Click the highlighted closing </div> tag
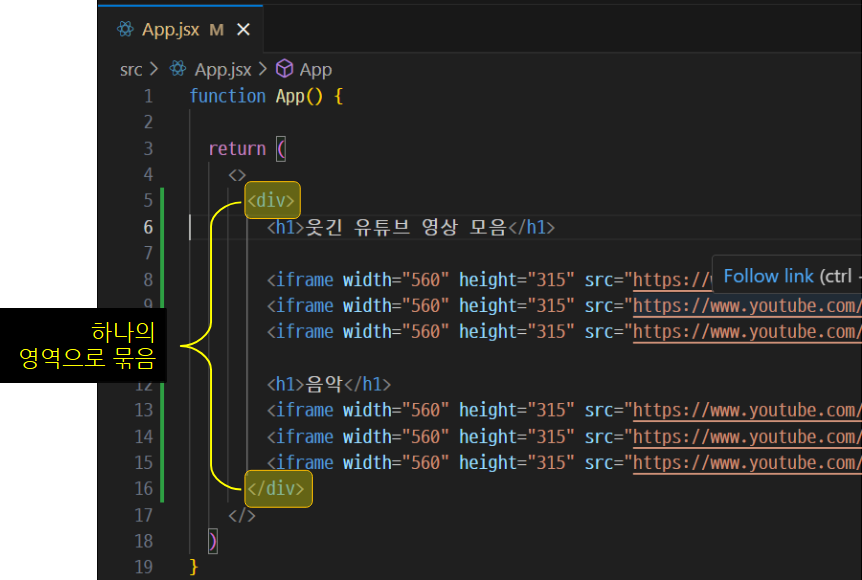Screen dimensions: 862x580 [278, 489]
